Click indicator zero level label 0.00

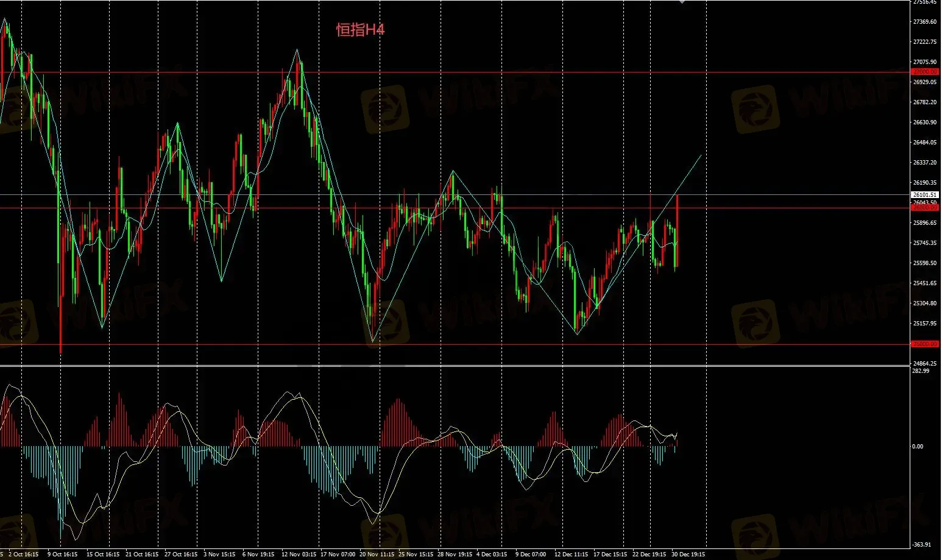coord(918,447)
